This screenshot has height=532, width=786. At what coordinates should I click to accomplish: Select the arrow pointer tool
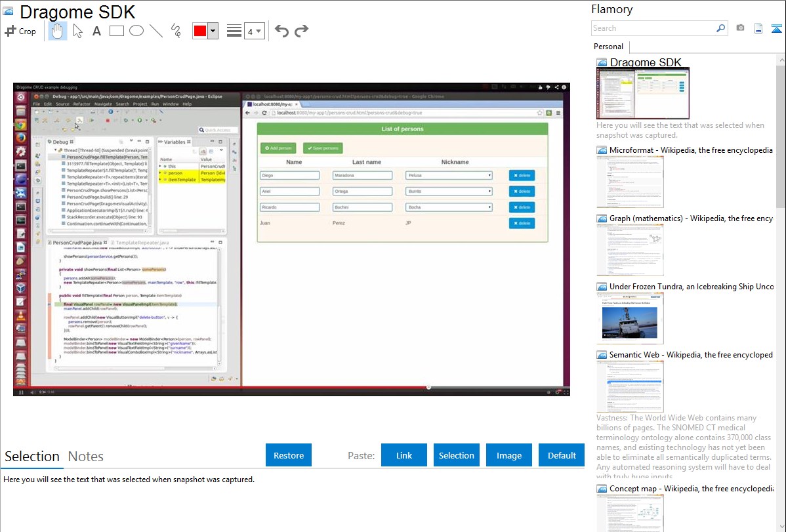click(77, 31)
